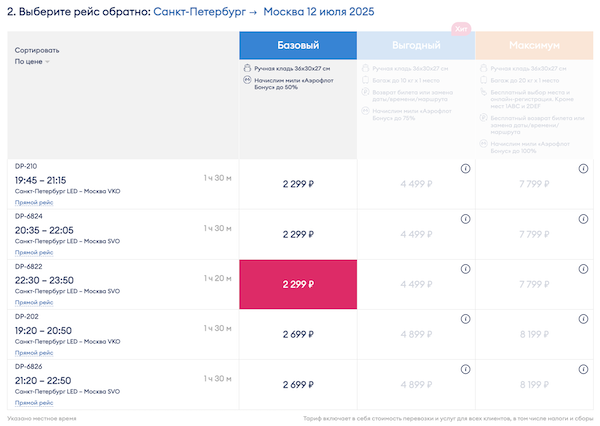Open 'Прямой рейс' link under flight DP-210
The width and height of the screenshot is (600, 426).
34,203
